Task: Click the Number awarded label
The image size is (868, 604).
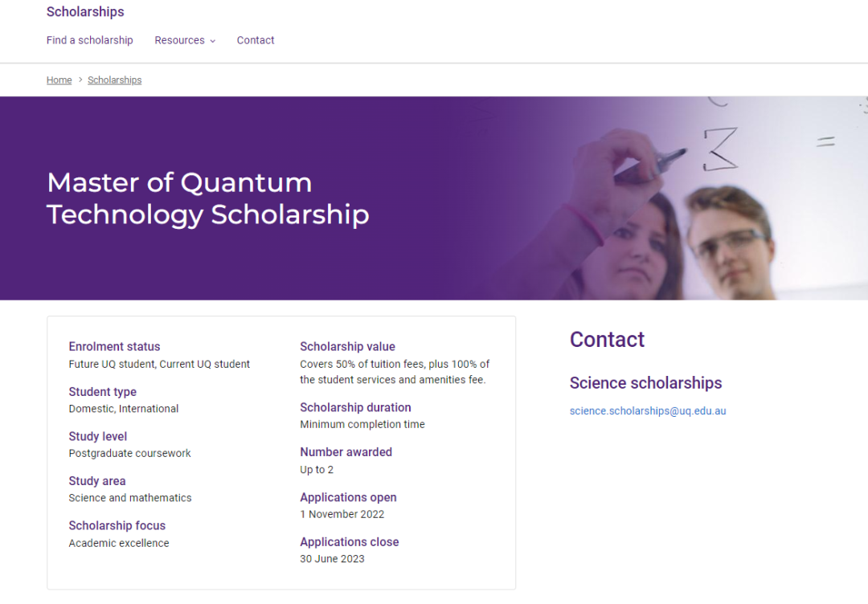Action: 346,452
